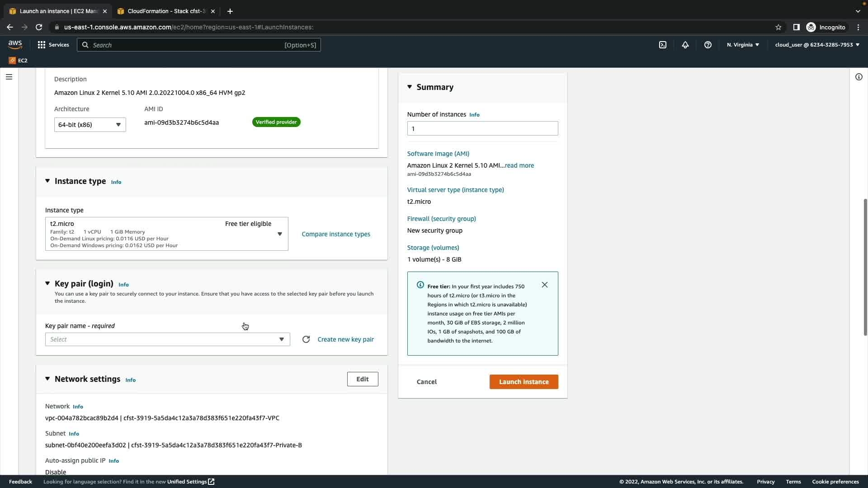Collapse the Instance type section
The image size is (868, 488).
pyautogui.click(x=47, y=181)
